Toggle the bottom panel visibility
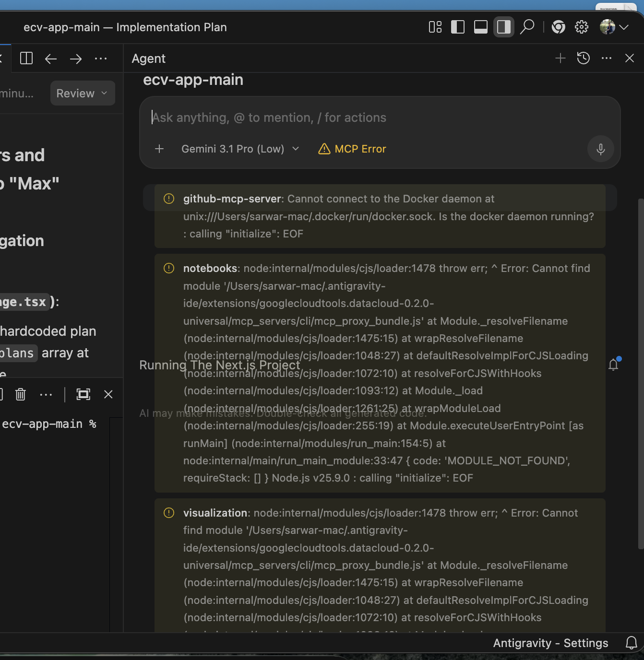 [481, 27]
